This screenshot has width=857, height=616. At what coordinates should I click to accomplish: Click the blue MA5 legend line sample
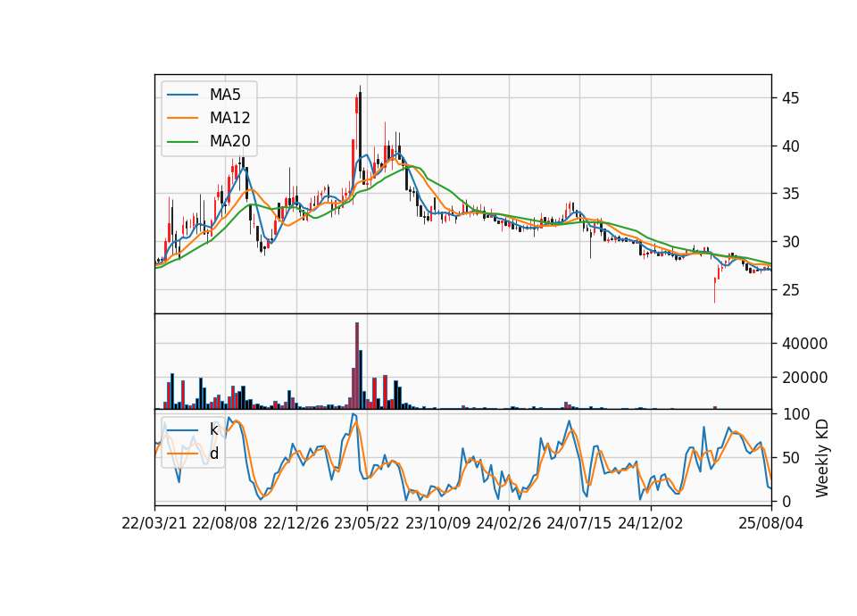coord(182,95)
